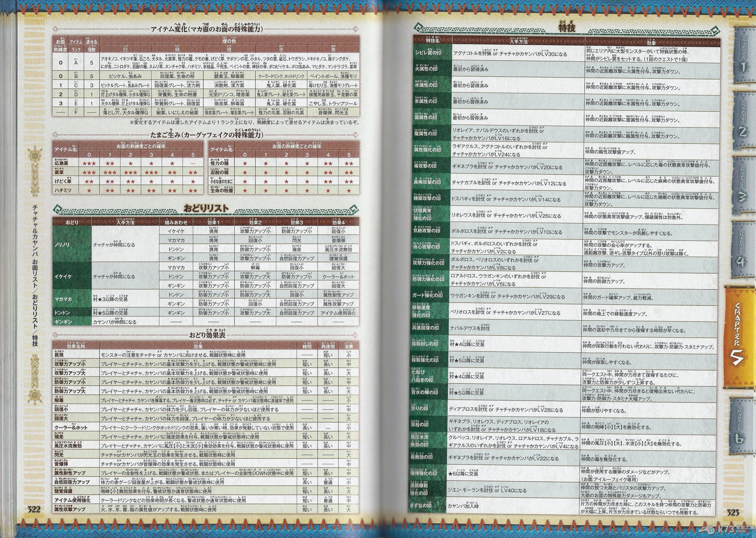Click the おどりリスト section heading
Image resolution: width=756 pixels, height=538 pixels.
click(206, 208)
